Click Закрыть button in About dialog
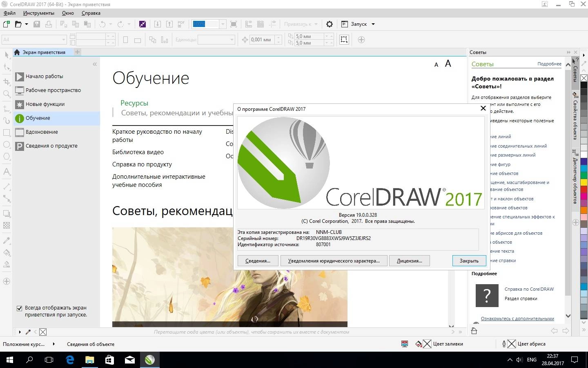This screenshot has height=368, width=588. click(469, 261)
